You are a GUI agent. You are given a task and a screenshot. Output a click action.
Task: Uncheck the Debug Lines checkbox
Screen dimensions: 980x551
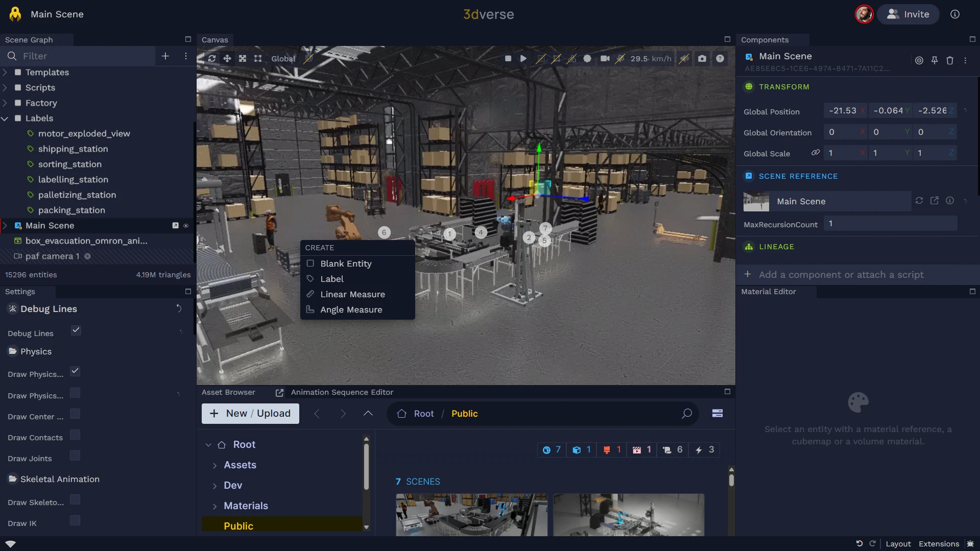[76, 330]
